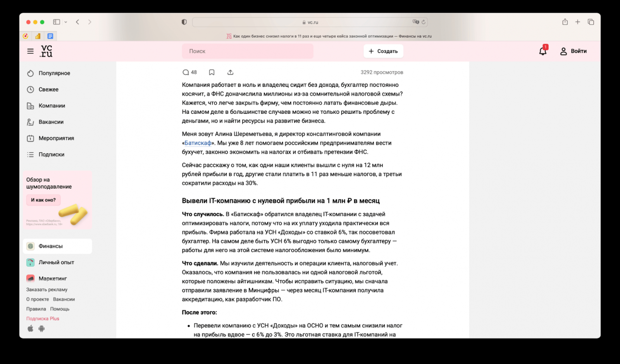Open the Android app icon in the sidebar

[x=41, y=328]
